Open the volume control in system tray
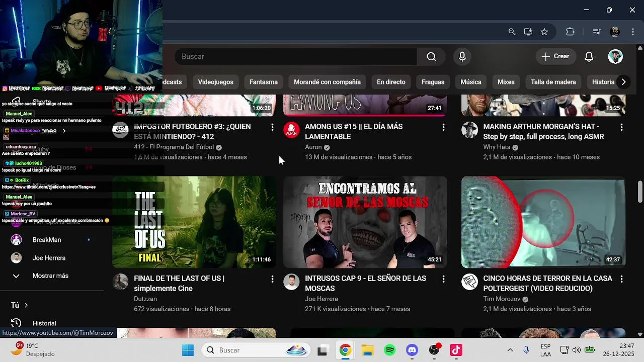Image resolution: width=644 pixels, height=362 pixels. [x=577, y=350]
